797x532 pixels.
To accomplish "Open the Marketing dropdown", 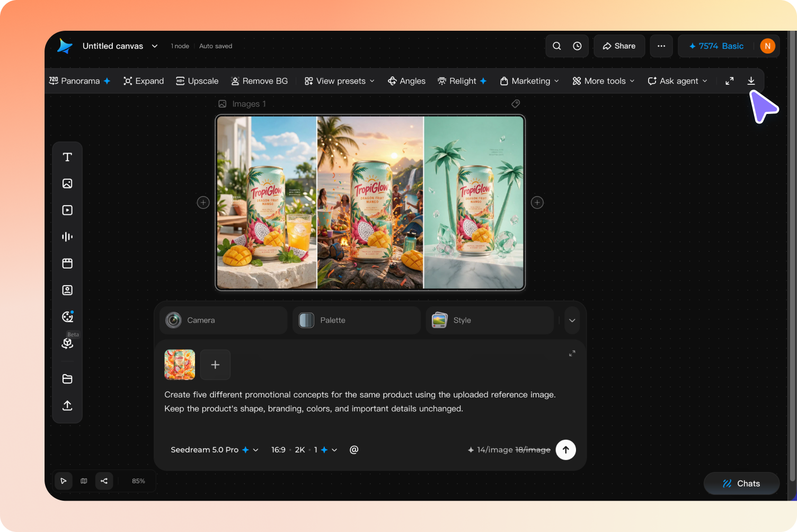I will coord(529,81).
